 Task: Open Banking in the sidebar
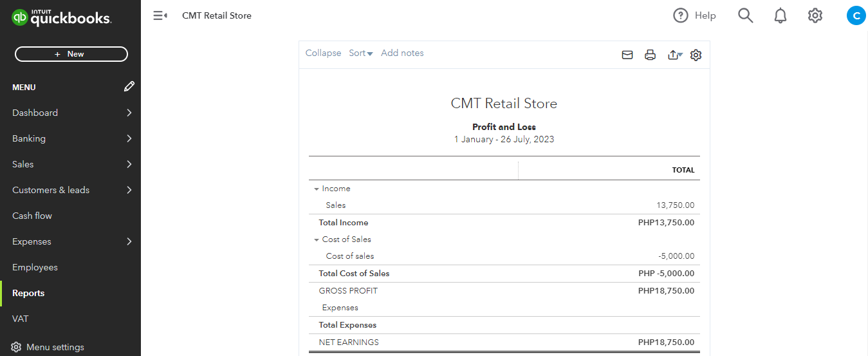click(x=29, y=138)
